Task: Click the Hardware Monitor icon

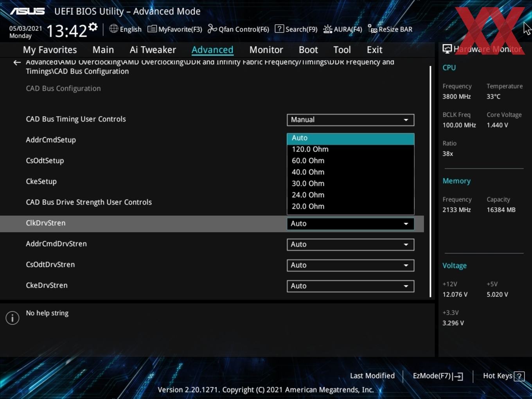Action: click(x=447, y=49)
